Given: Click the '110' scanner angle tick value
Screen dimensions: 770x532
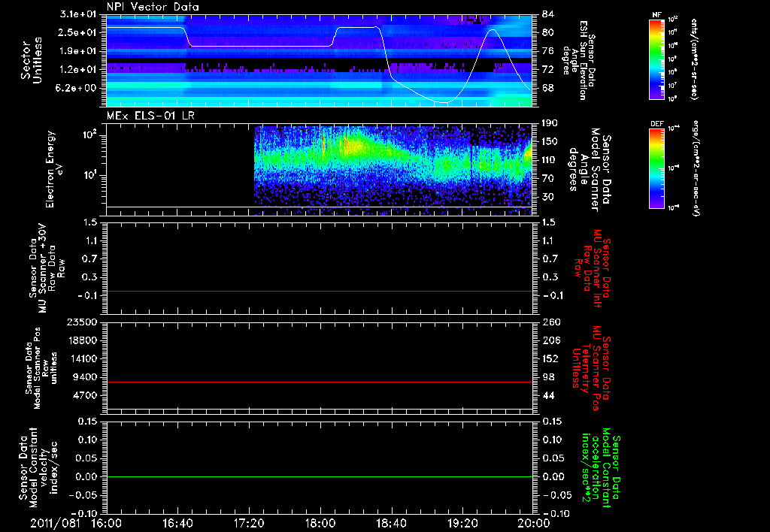Looking at the screenshot, I should (550, 160).
